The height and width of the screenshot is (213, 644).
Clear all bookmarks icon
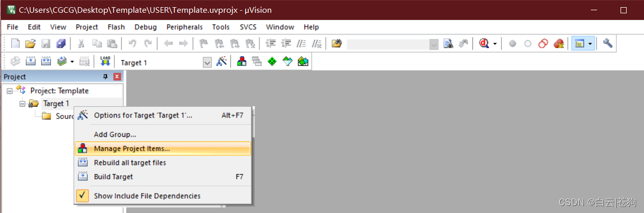click(250, 44)
